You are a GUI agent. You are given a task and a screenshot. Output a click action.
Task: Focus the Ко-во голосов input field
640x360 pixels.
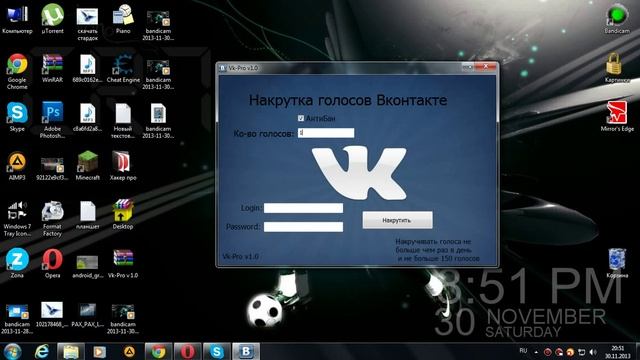tap(326, 133)
